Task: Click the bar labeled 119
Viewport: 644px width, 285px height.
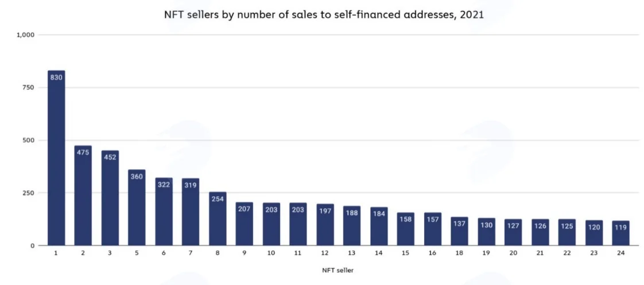Action: [x=621, y=233]
